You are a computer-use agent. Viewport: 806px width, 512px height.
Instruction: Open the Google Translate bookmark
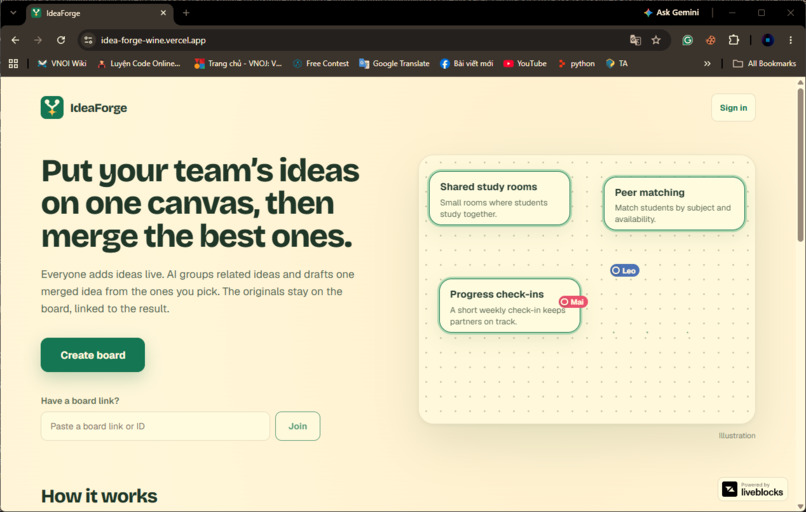394,63
